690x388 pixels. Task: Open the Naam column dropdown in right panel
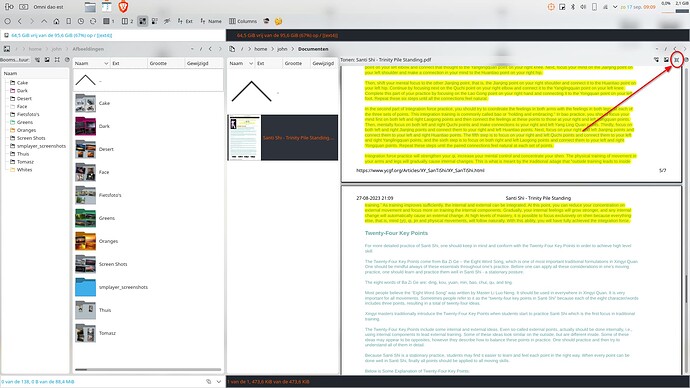click(251, 63)
